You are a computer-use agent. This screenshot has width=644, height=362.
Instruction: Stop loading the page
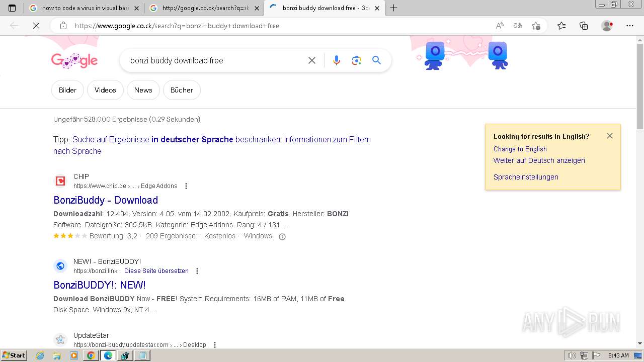point(36,26)
